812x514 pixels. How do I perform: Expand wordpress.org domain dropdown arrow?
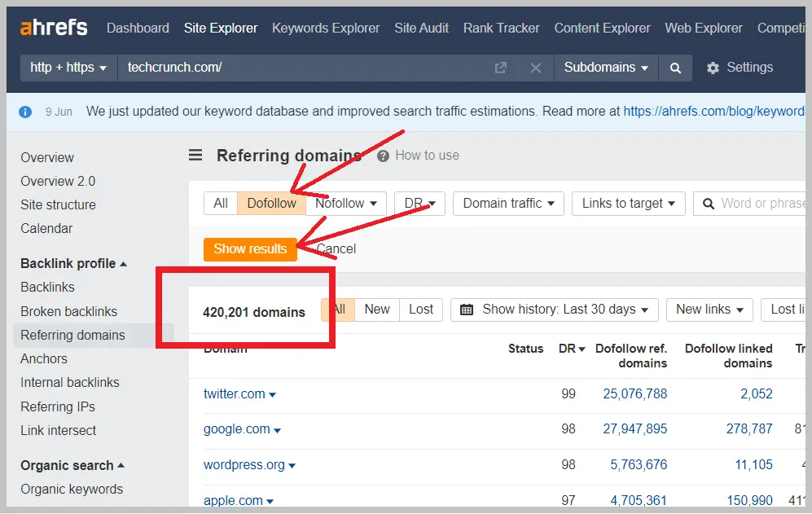point(292,466)
